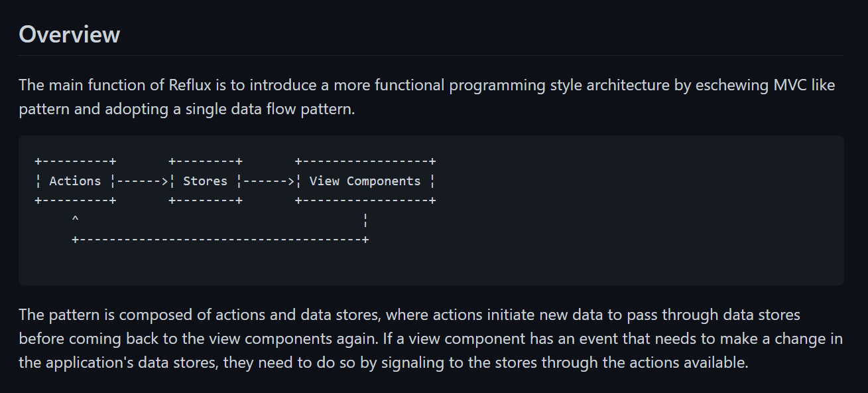Select the View Components box in diagram
868x393 pixels.
tap(365, 181)
